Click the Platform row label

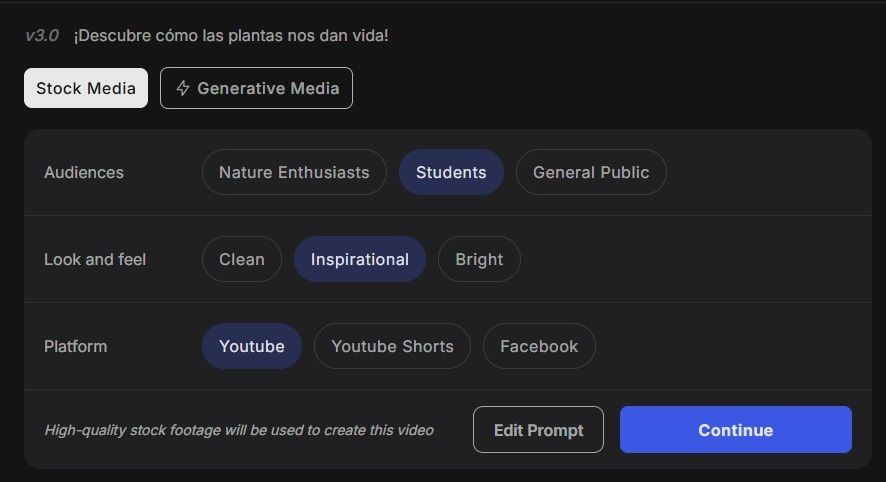tap(75, 346)
